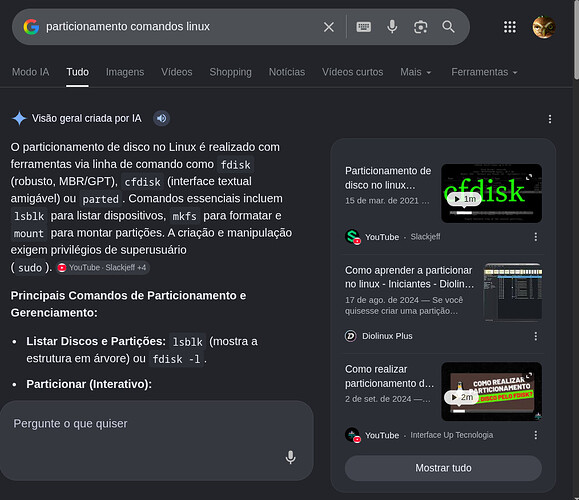This screenshot has height=500, width=579.
Task: Open the Google apps grid
Action: [x=510, y=27]
